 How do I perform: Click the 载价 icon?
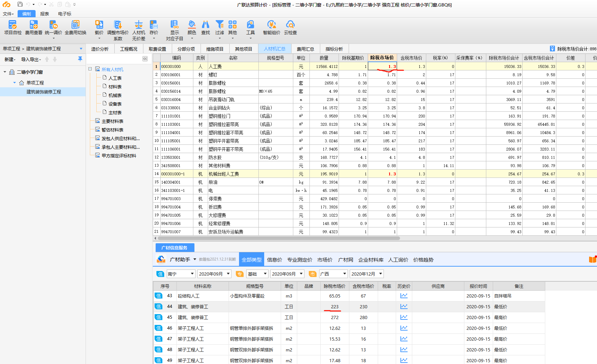(x=99, y=24)
